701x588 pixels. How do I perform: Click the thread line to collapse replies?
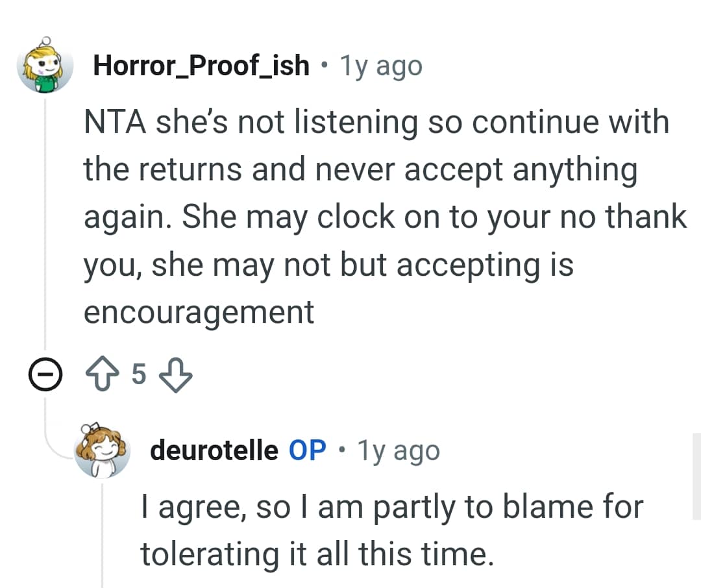44,227
